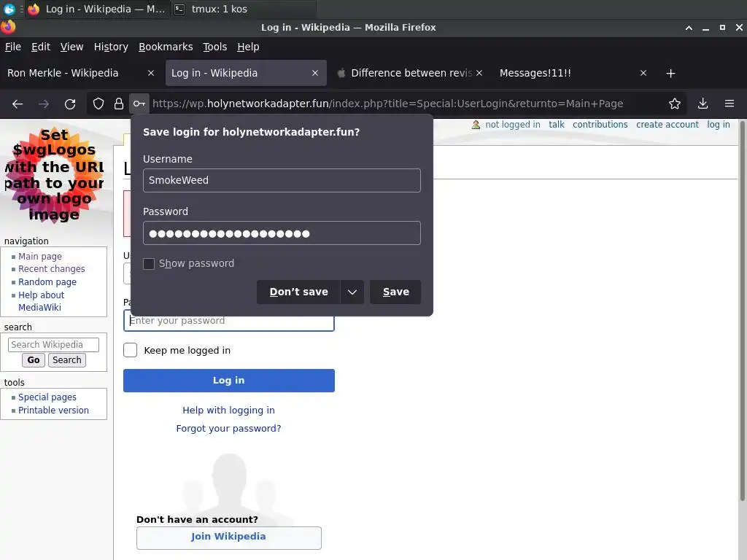
Task: Close the Ron Merkle - Wikipedia tab
Action: [151, 73]
